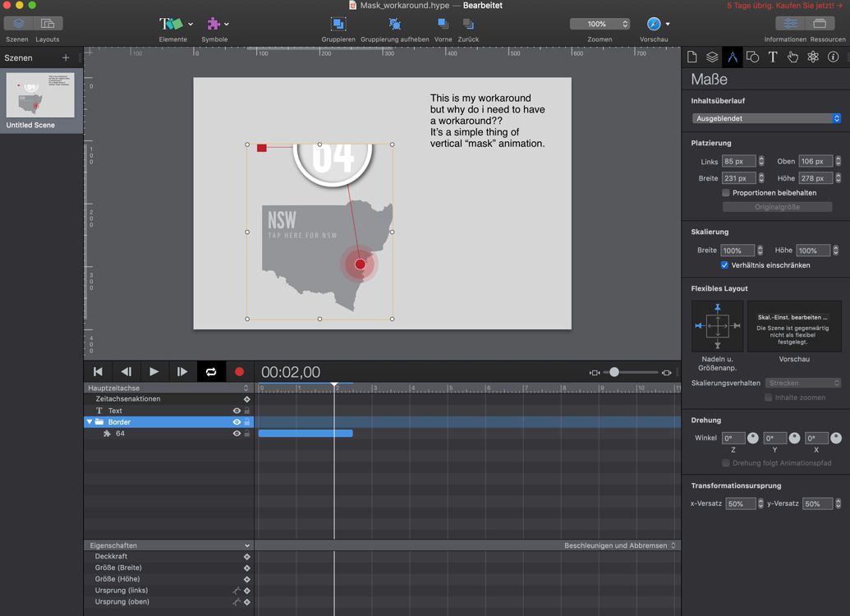Collapse the Border group disclosure triangle
This screenshot has width=850, height=616.
coord(89,421)
